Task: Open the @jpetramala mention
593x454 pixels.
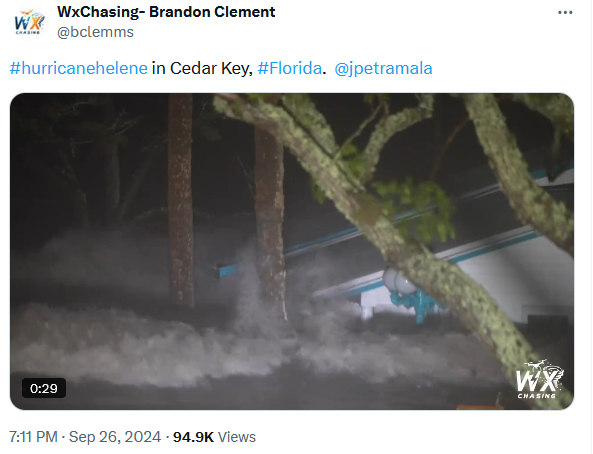Action: (x=383, y=68)
